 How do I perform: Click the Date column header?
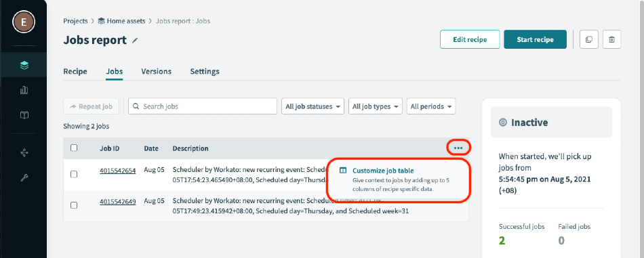tap(151, 148)
